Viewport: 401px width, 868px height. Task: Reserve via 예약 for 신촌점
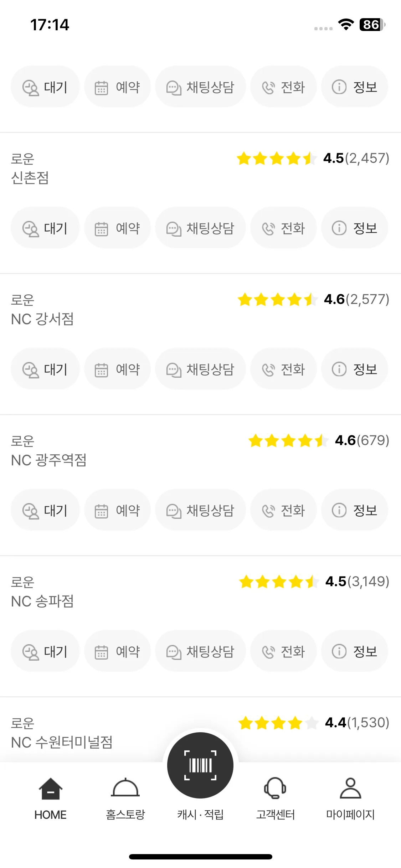pos(117,228)
